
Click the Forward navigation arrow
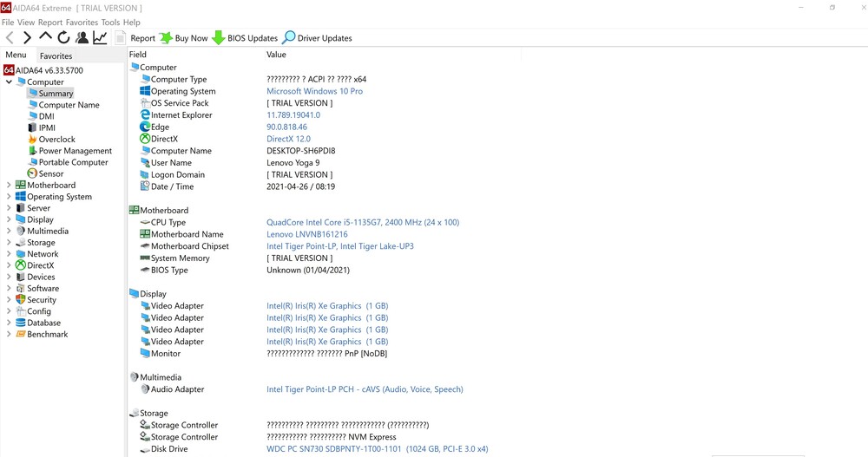click(x=27, y=38)
